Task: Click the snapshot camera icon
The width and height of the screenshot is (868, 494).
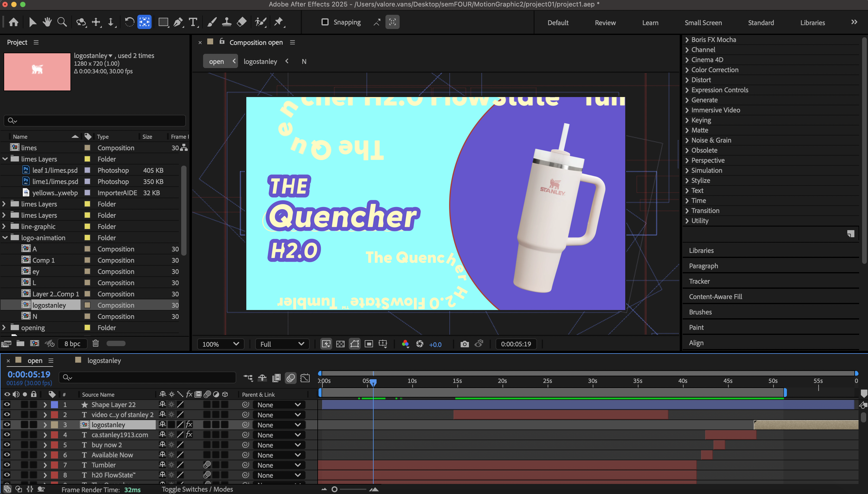Action: [464, 344]
